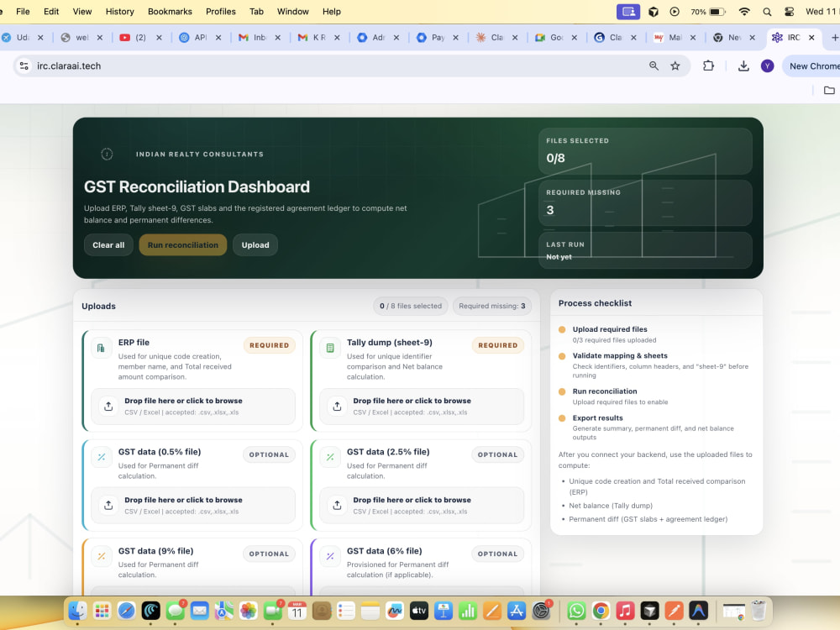Open the Apple TV app in dock
This screenshot has width=840, height=630.
419,610
